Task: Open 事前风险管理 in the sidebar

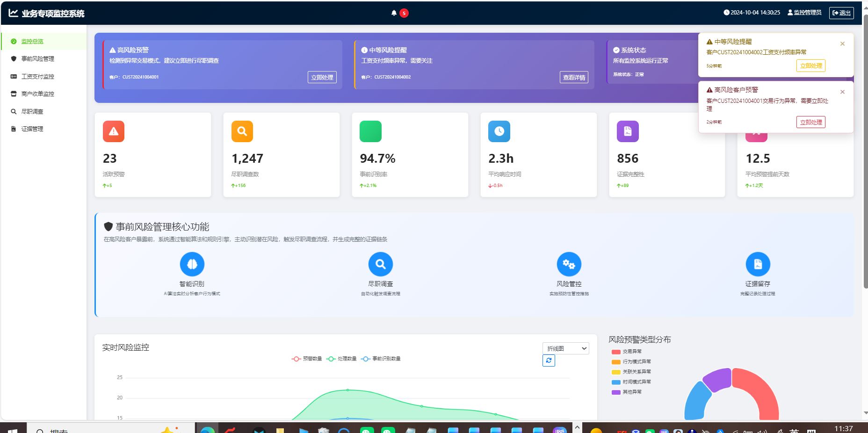Action: click(x=37, y=59)
